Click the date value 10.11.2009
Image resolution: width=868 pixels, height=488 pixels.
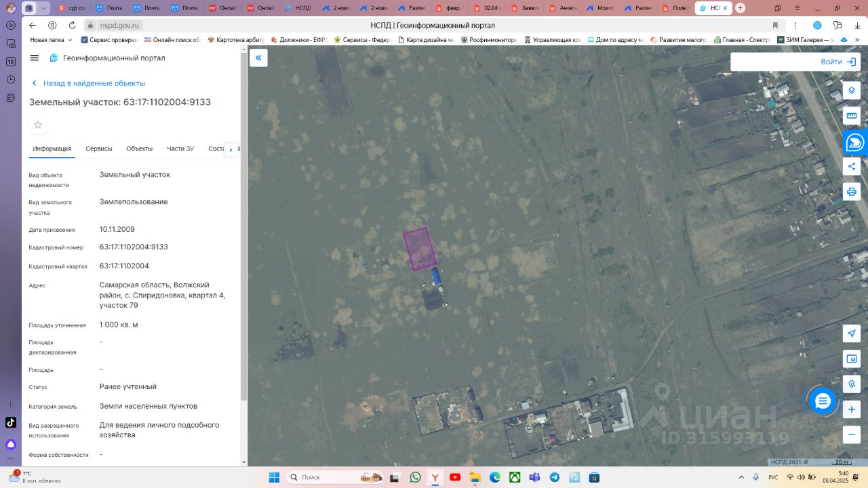coord(117,229)
